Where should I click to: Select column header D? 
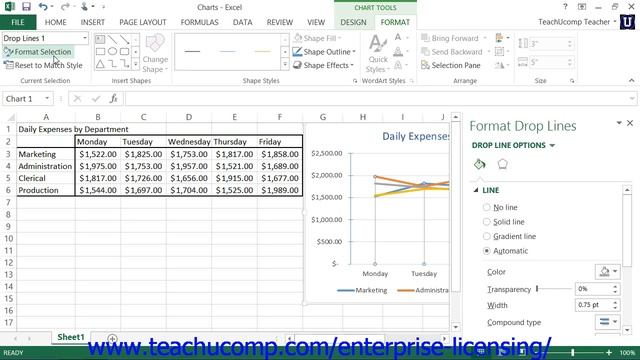189,118
